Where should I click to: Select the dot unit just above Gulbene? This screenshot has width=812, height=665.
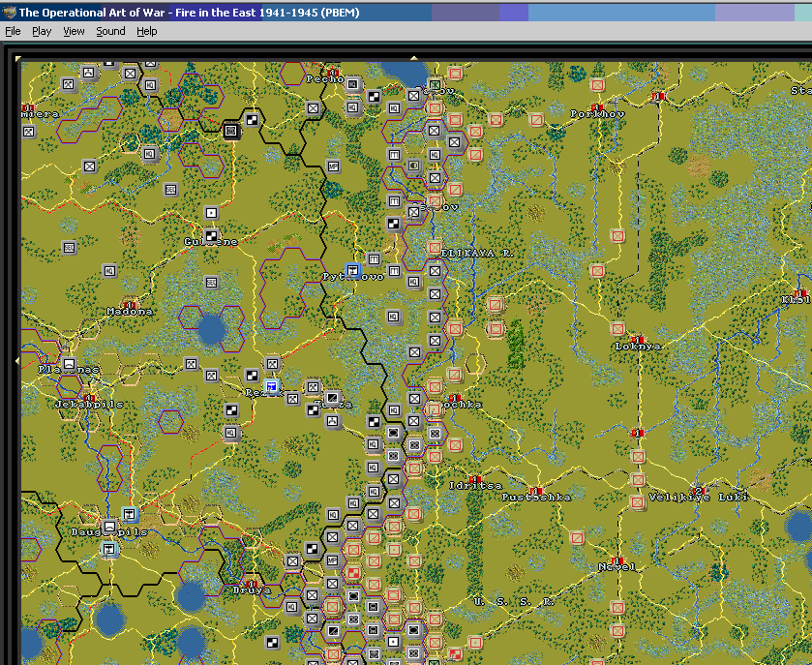tap(211, 213)
